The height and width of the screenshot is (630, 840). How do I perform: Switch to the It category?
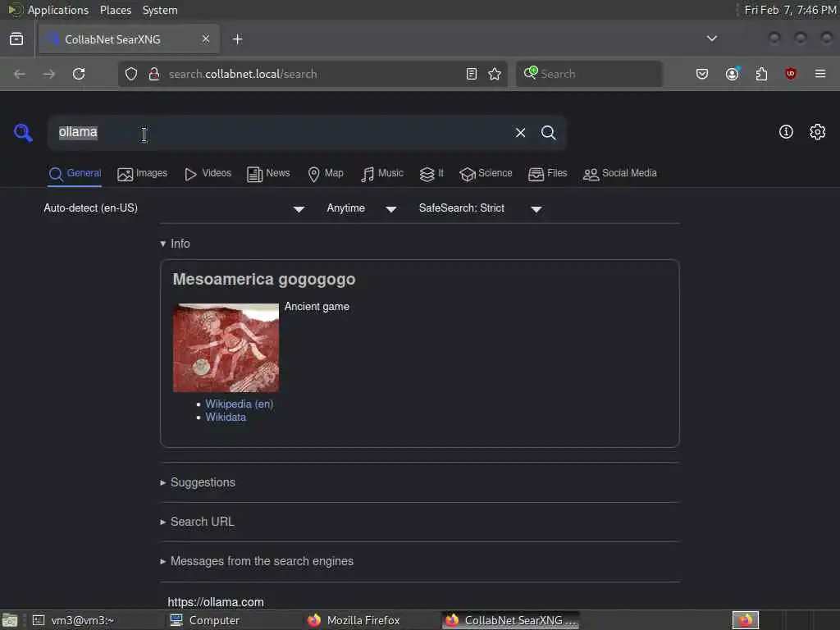431,174
